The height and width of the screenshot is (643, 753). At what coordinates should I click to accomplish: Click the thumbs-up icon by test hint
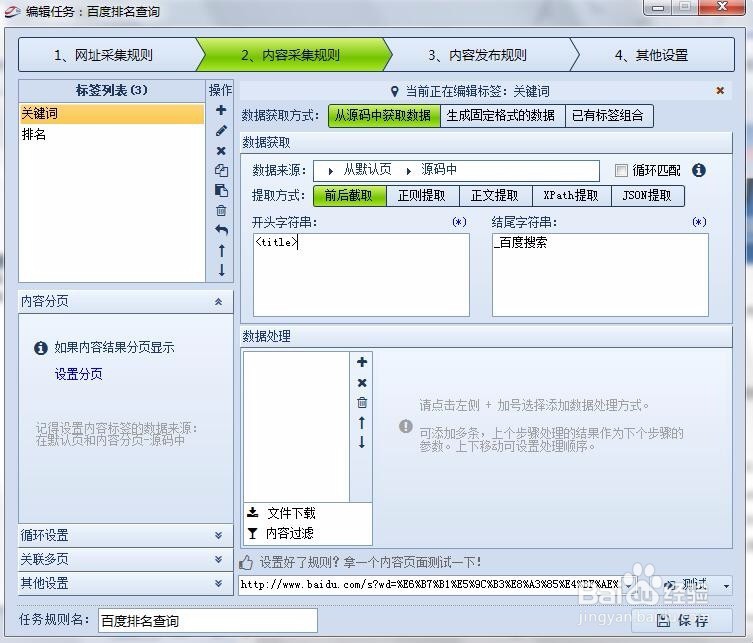click(x=246, y=562)
